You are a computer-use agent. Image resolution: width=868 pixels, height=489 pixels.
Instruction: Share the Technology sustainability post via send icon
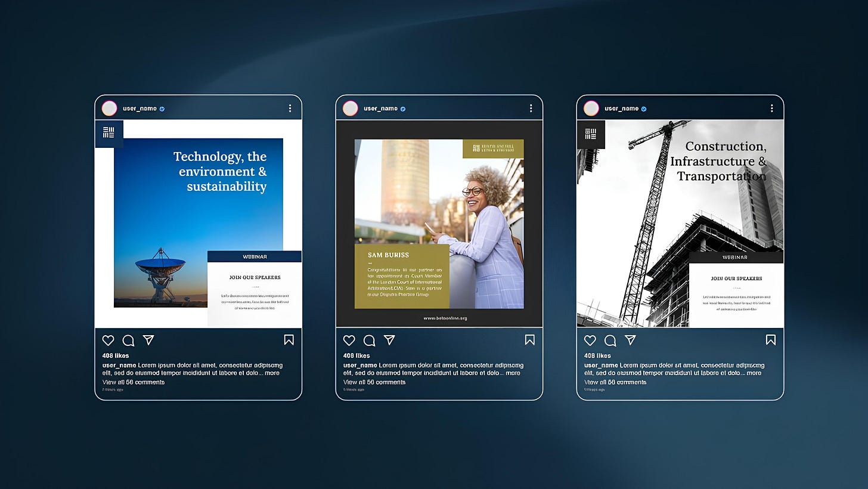pos(148,340)
